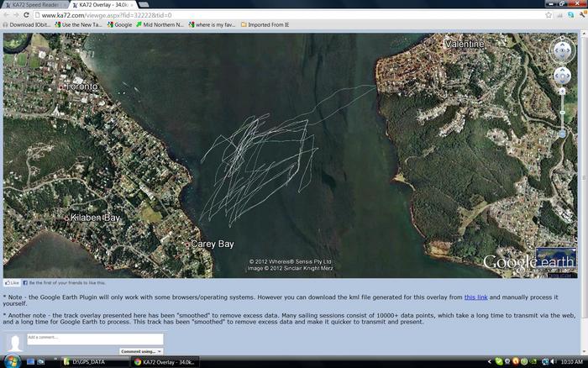Screen dimensions: 588x368
Task: Click the Google Earth pan joystick control
Action: click(562, 76)
